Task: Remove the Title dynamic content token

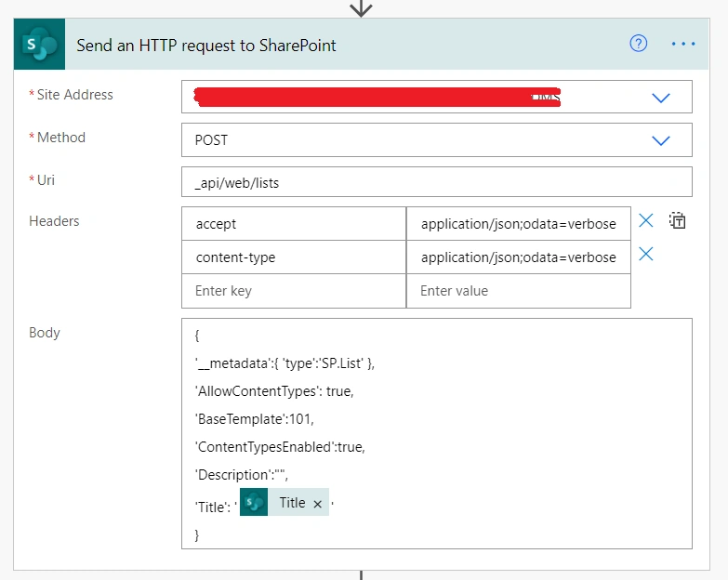Action: point(318,504)
